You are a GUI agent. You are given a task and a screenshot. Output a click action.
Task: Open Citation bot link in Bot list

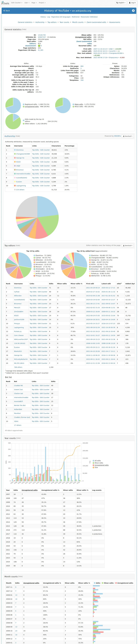point(18,393)
